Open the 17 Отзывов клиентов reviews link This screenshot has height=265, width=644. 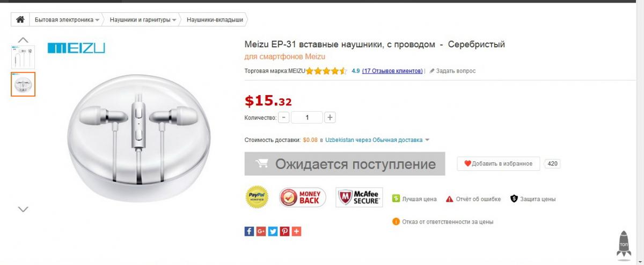(x=392, y=71)
